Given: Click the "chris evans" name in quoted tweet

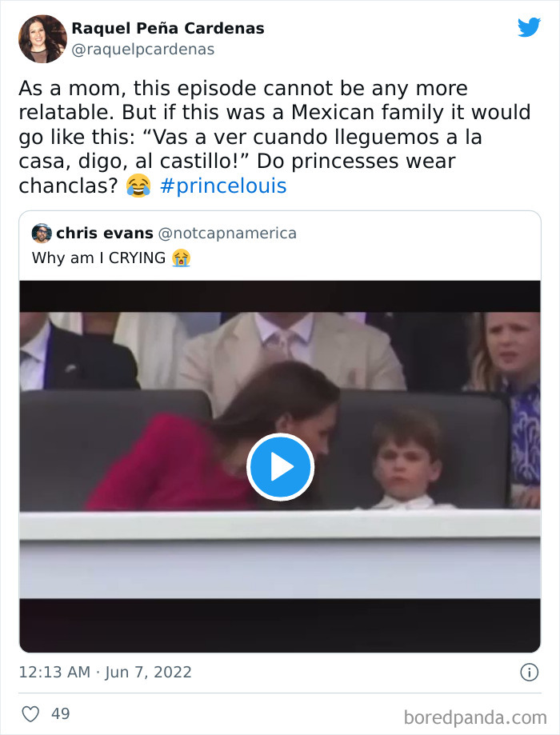Looking at the screenshot, I should click(x=104, y=234).
